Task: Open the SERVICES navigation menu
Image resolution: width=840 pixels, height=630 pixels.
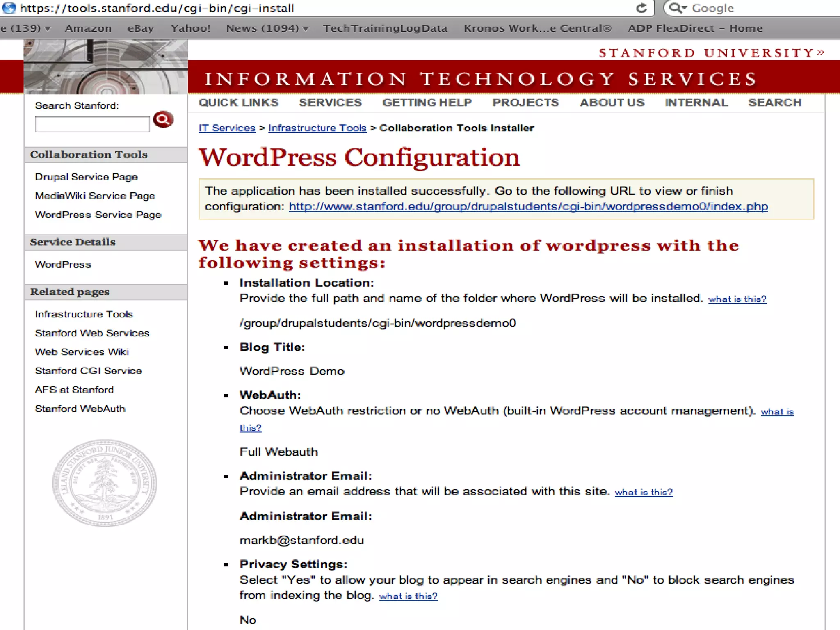Action: tap(330, 103)
